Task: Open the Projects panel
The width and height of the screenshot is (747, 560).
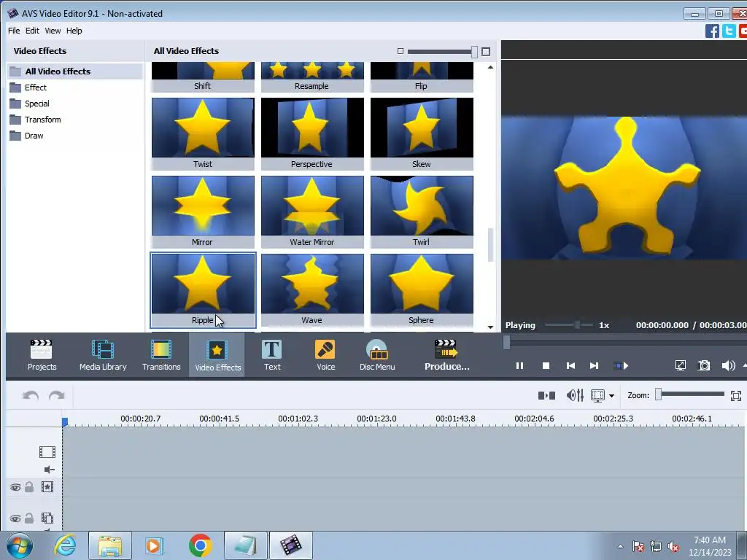Action: click(x=42, y=355)
